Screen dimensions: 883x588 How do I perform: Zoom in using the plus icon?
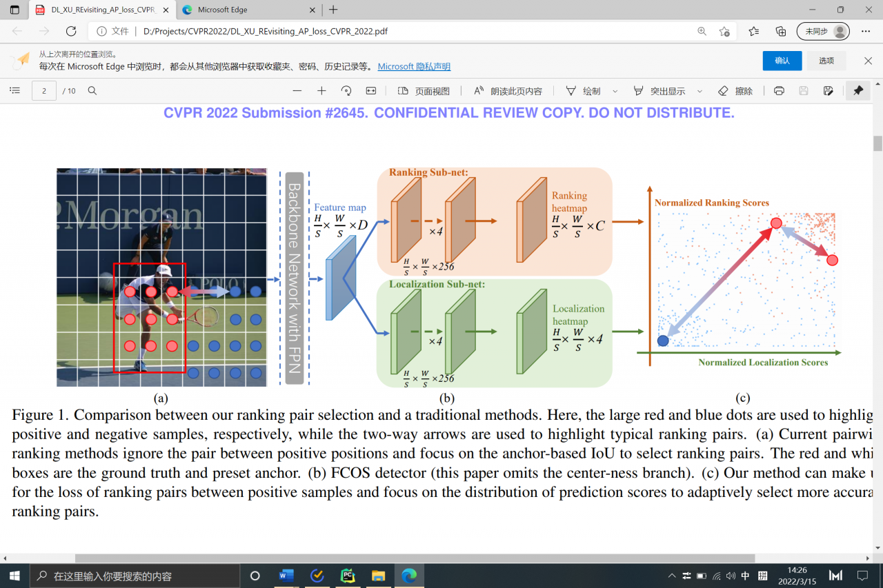pyautogui.click(x=321, y=91)
